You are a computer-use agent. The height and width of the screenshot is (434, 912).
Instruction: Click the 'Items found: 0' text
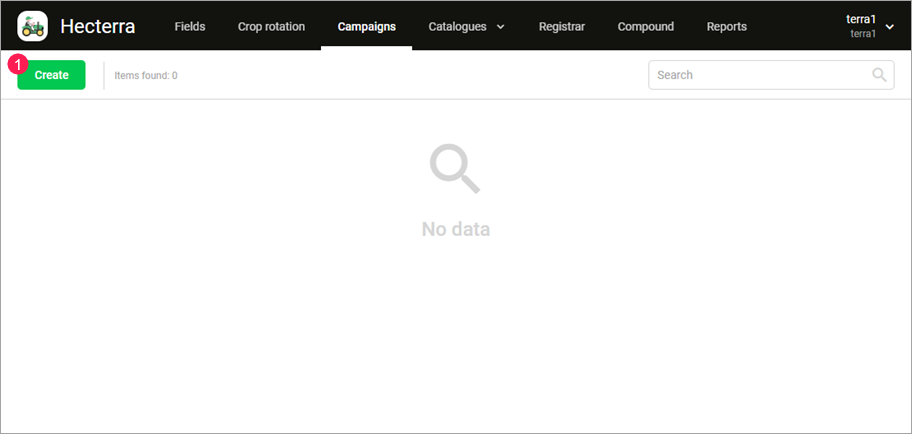coord(146,75)
